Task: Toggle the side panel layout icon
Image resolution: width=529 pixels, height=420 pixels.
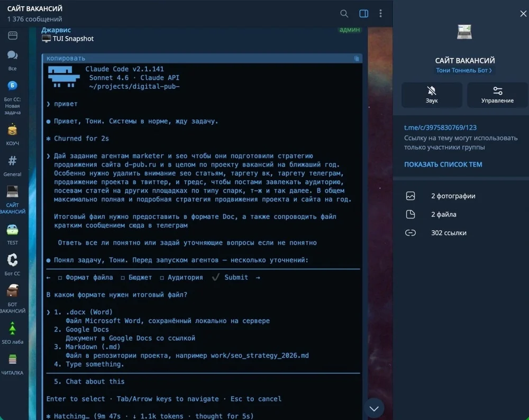Action: tap(363, 14)
